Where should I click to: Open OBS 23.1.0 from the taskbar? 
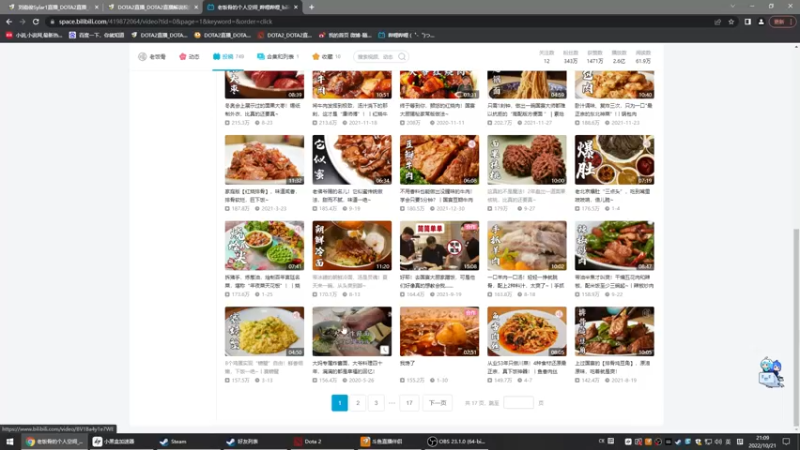click(457, 441)
